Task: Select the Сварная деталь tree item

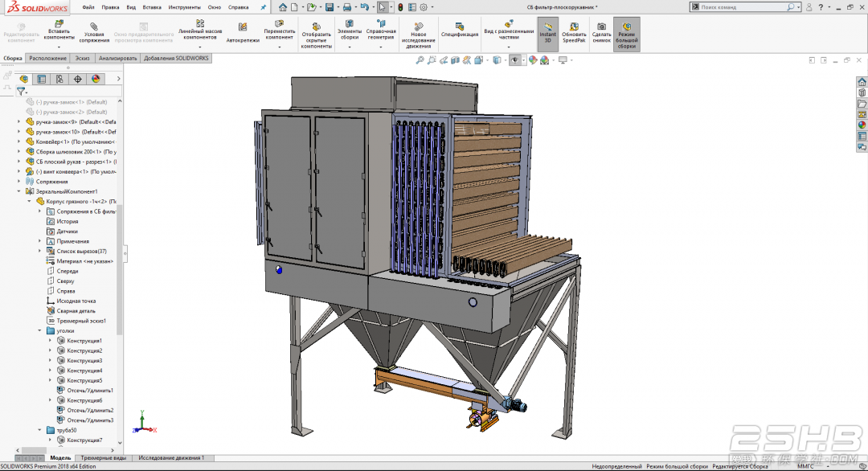Action: pyautogui.click(x=71, y=311)
